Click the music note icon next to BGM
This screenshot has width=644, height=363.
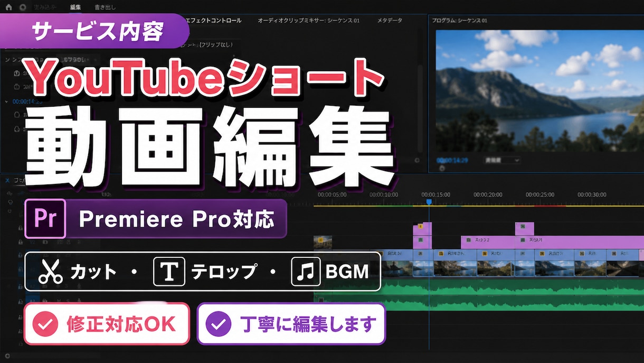[x=306, y=272]
